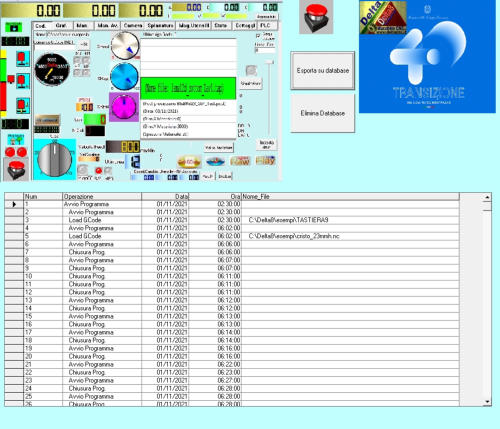Click the magenta rotary dial
This screenshot has width=500, height=429.
click(124, 107)
